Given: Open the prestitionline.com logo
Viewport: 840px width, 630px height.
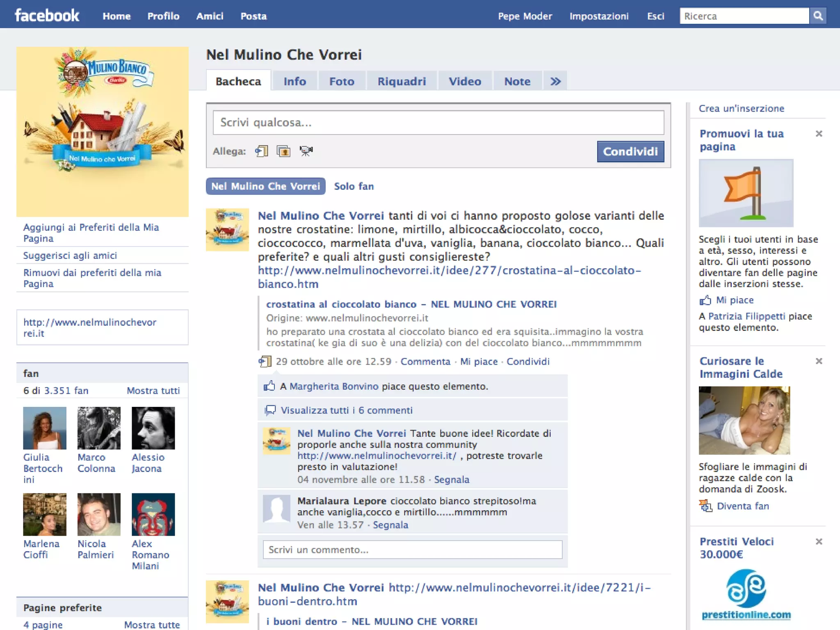Looking at the screenshot, I should 746,594.
